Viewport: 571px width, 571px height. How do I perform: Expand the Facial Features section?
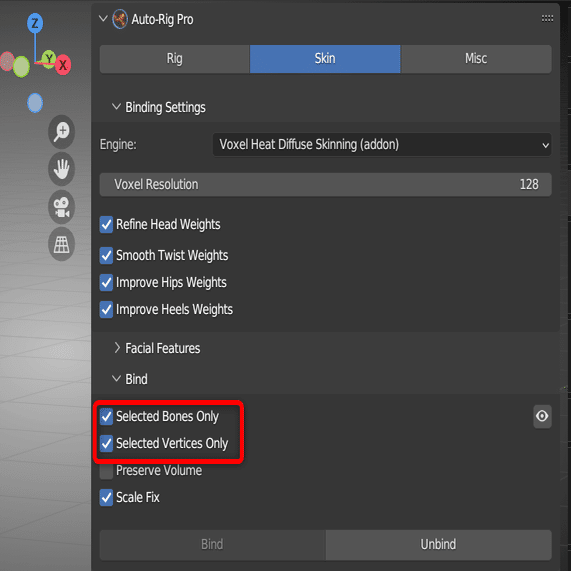pyautogui.click(x=117, y=348)
